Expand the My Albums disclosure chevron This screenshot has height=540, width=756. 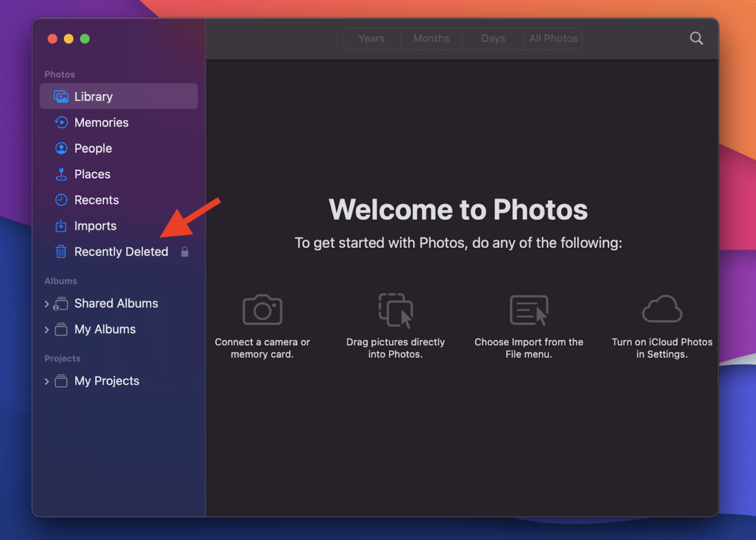[47, 330]
